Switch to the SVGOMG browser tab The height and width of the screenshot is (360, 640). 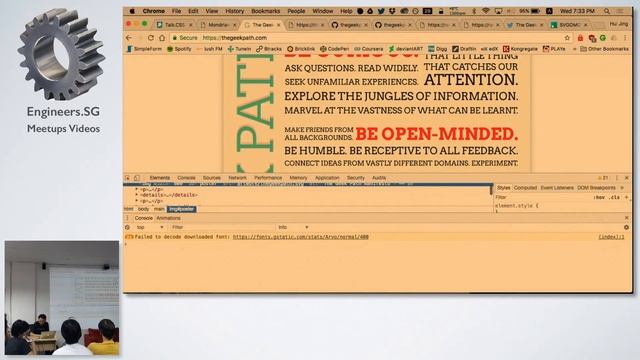point(569,25)
